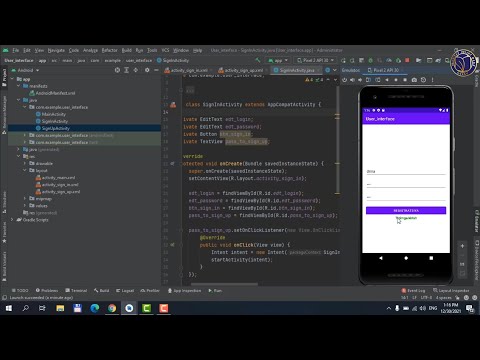Expand com.example.user_interface (androidTest) package

point(25,135)
